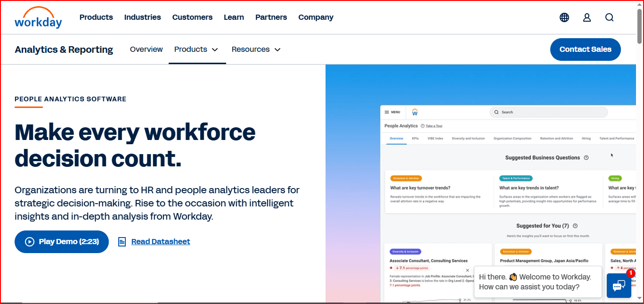Go to the Overview sub-navigation tab
644x304 pixels.
pos(147,49)
